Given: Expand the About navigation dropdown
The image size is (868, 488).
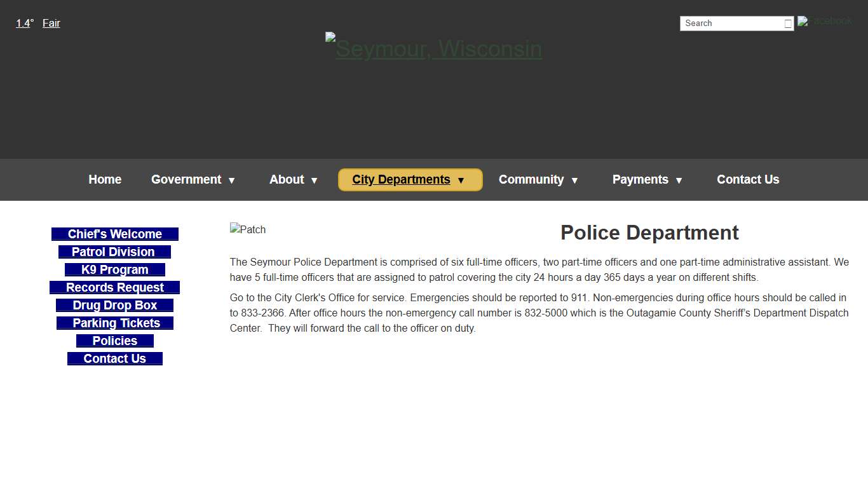Looking at the screenshot, I should 293,180.
